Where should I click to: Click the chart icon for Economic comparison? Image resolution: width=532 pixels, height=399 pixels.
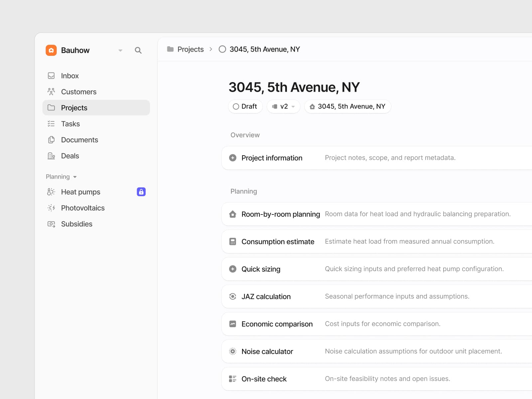[233, 324]
